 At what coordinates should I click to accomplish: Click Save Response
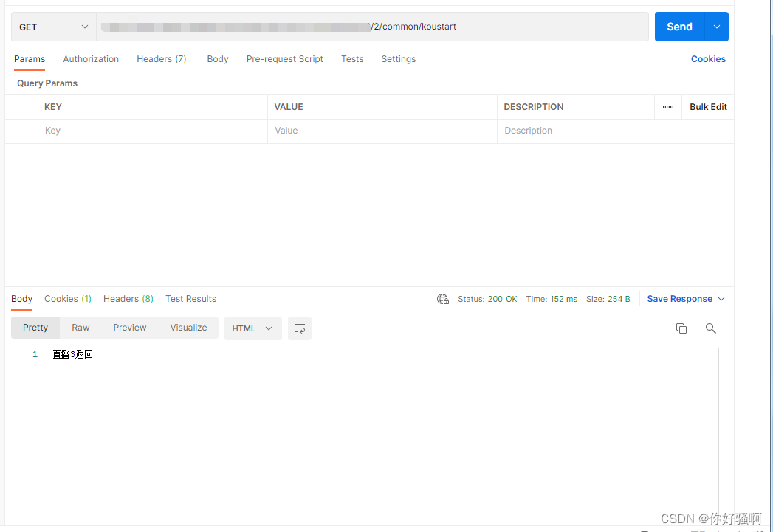[679, 299]
